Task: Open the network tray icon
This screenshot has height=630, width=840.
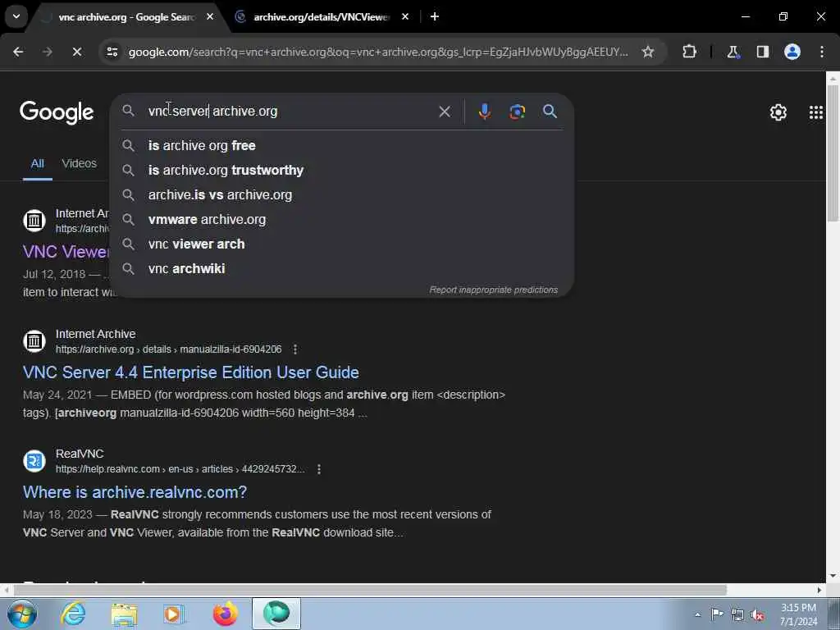Action: click(x=737, y=615)
